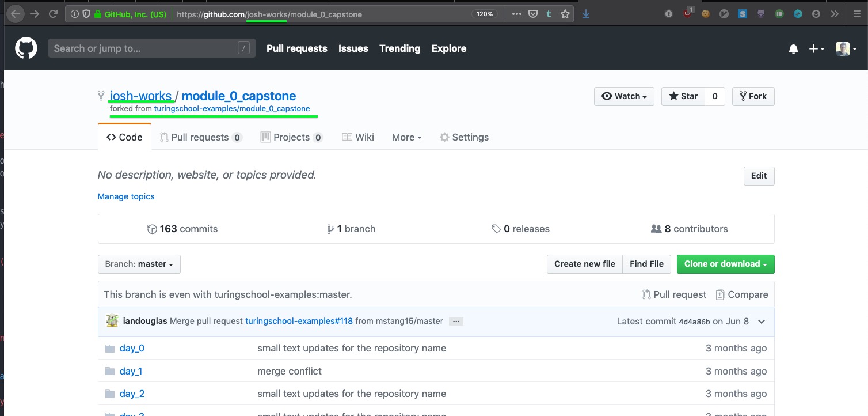Fork this repository

753,96
